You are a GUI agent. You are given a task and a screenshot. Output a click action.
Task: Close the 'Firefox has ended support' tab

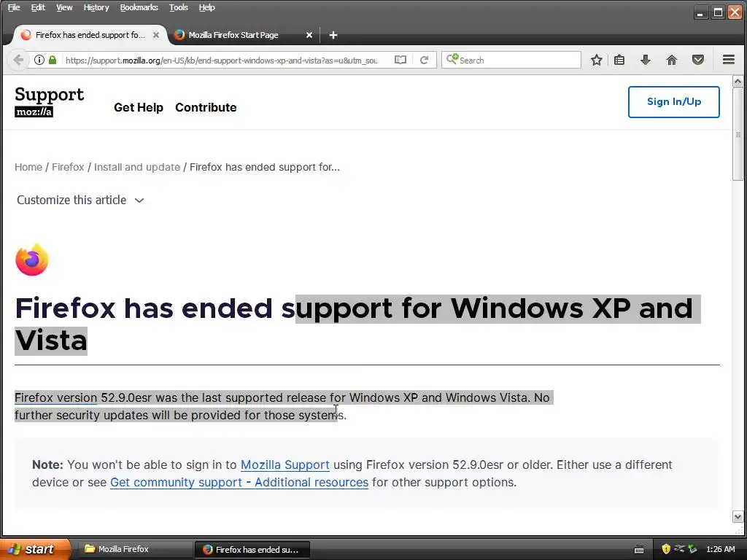pos(156,35)
